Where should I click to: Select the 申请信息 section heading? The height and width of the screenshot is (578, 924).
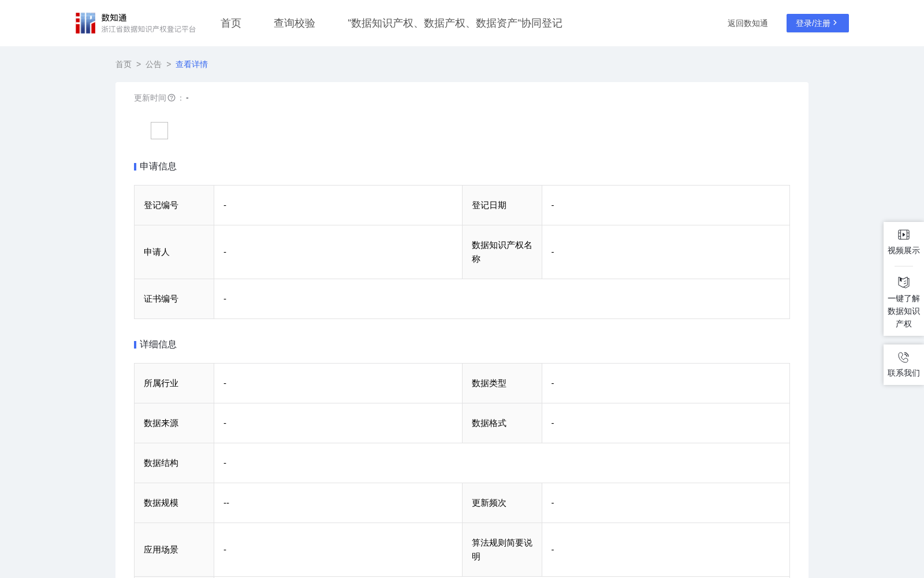pos(158,166)
